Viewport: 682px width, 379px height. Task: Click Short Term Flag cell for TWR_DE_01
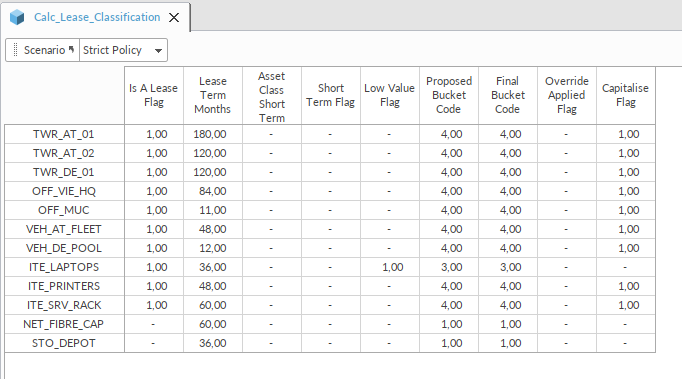point(331,172)
